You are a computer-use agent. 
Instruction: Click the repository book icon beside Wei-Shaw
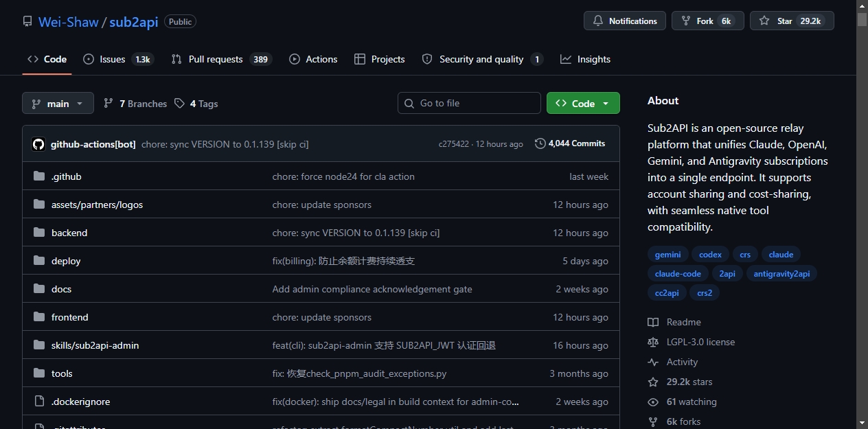tap(27, 21)
